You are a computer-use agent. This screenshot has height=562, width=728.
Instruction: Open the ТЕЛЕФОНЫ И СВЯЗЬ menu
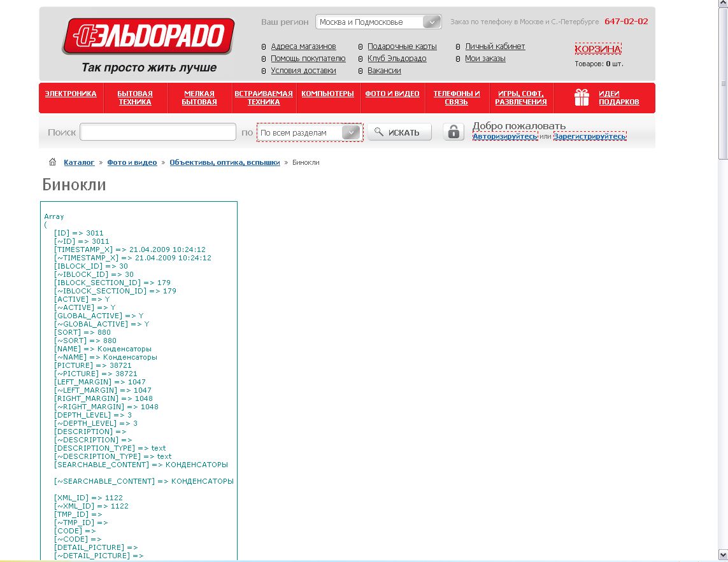pyautogui.click(x=457, y=97)
